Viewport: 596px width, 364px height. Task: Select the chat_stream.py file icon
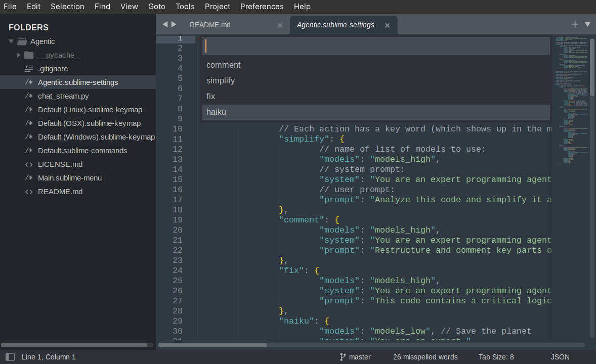29,96
